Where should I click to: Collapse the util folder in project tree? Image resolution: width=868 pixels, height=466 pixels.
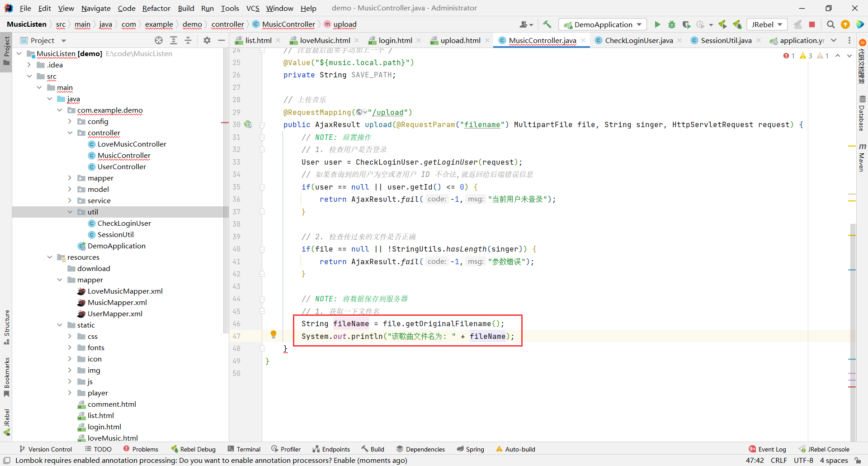click(70, 212)
